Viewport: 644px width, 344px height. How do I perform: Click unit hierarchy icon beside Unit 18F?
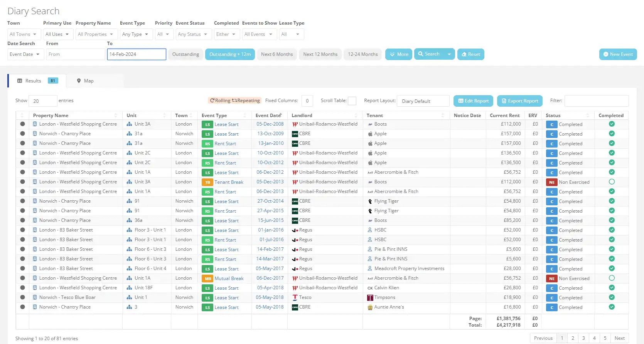coord(129,288)
